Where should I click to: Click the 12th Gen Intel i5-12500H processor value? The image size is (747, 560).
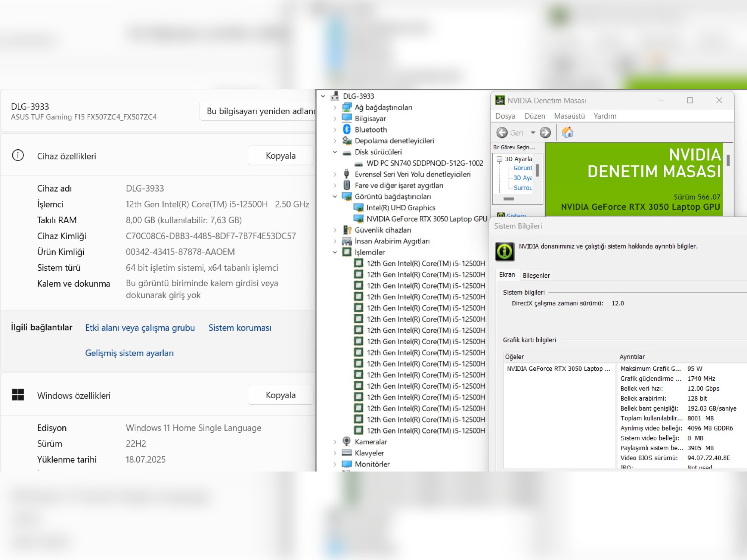pyautogui.click(x=217, y=204)
